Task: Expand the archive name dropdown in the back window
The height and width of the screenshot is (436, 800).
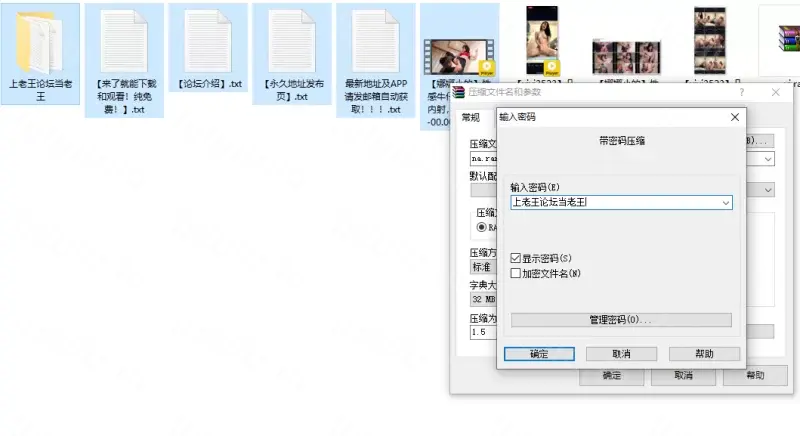Action: coord(768,159)
